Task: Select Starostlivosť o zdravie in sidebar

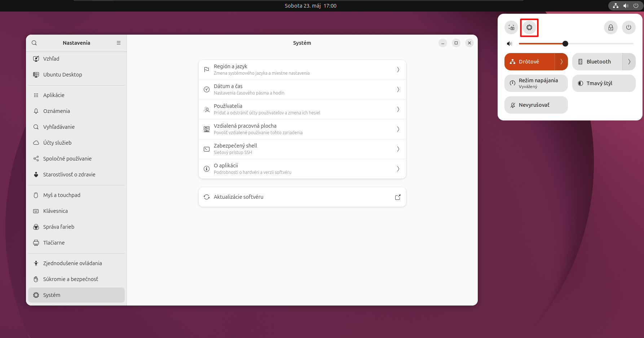Action: coord(76,175)
